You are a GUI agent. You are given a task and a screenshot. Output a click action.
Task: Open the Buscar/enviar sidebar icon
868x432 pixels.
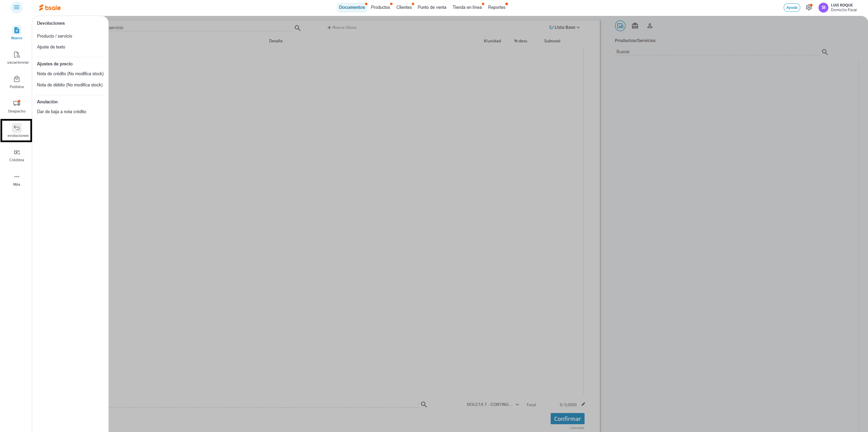point(17,55)
